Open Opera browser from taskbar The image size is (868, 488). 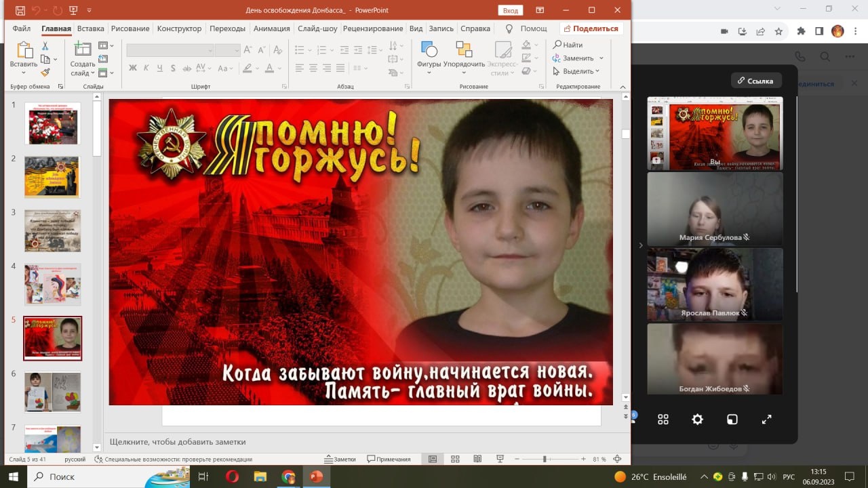232,476
